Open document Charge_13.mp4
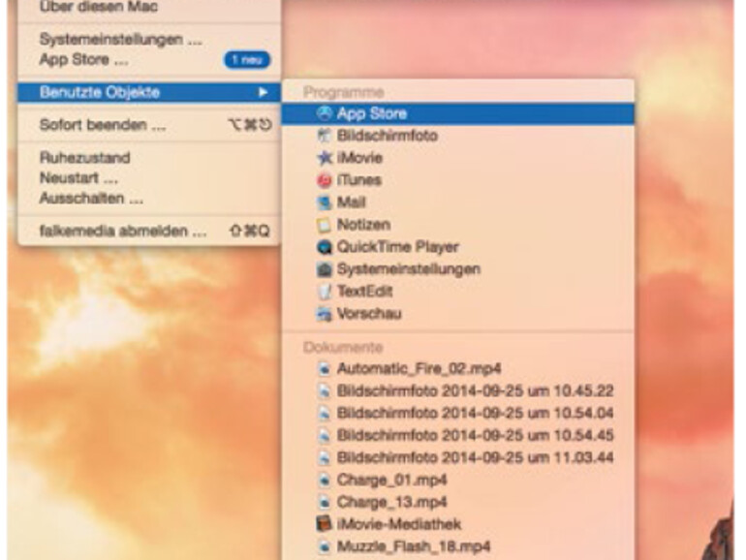Viewport: 746px width, 560px height. tap(457, 502)
